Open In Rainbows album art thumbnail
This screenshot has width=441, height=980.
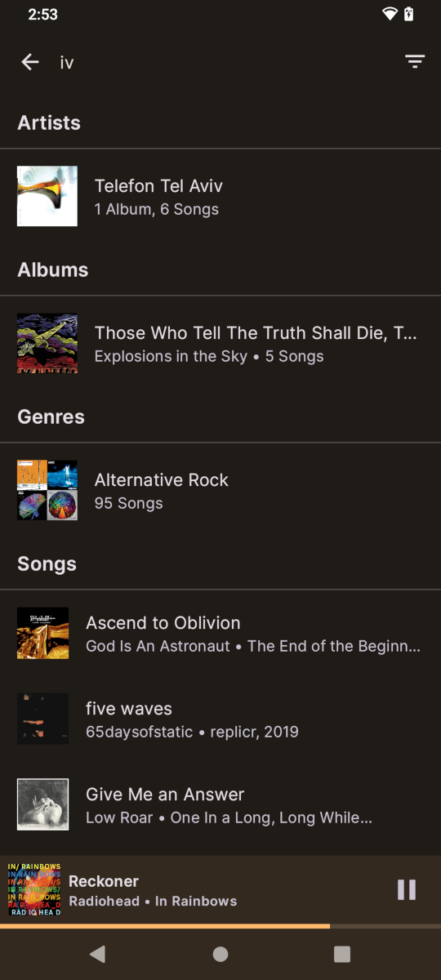[34, 889]
